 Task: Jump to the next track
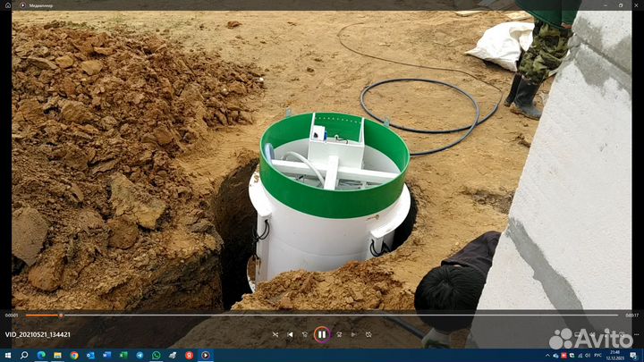(x=354, y=334)
